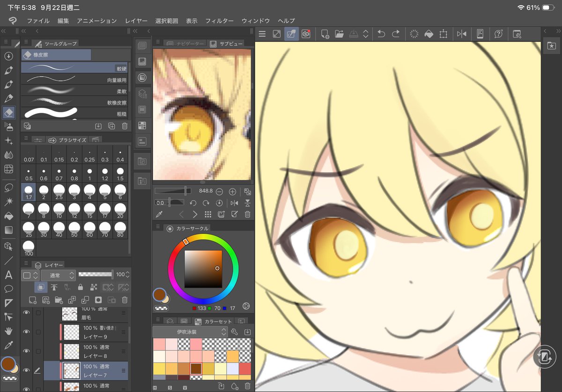Viewport: 562px width, 392px height.
Task: Hide the 眉毛 layer
Action: (26, 312)
